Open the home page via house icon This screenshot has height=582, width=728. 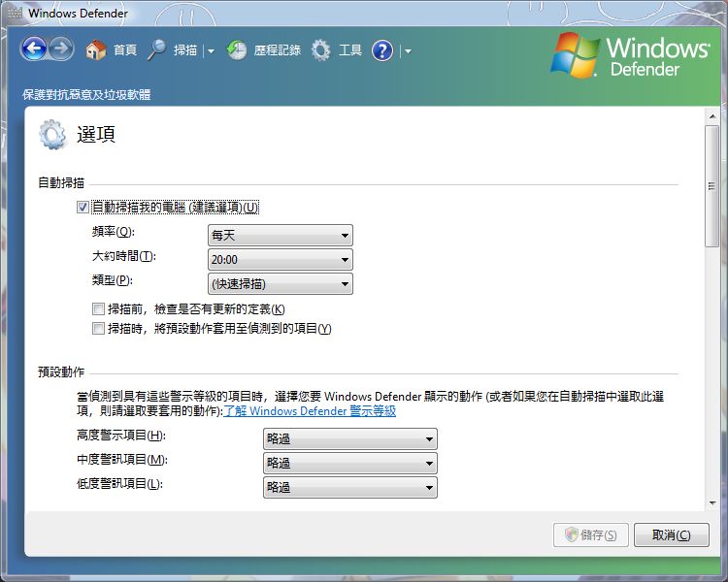(x=96, y=49)
